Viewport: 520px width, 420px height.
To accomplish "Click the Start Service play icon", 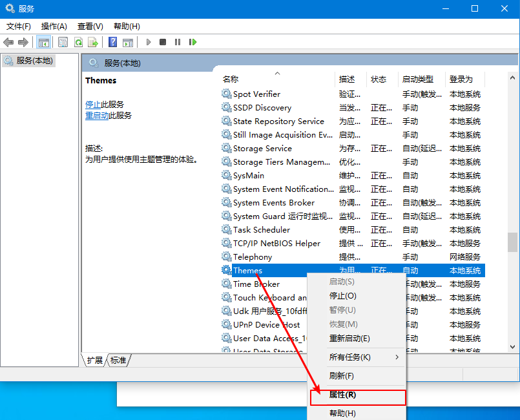I will [x=148, y=42].
